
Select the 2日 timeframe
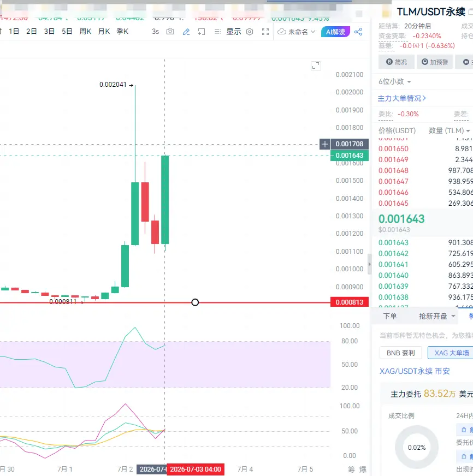[x=32, y=31]
